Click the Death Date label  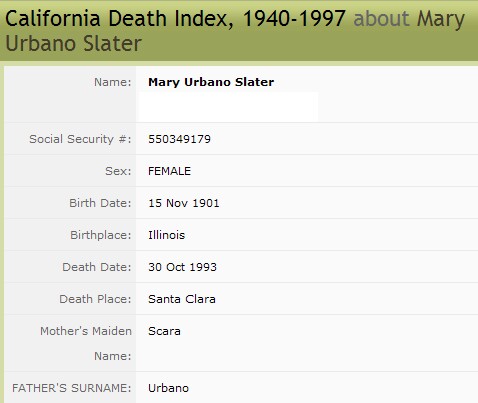point(97,267)
